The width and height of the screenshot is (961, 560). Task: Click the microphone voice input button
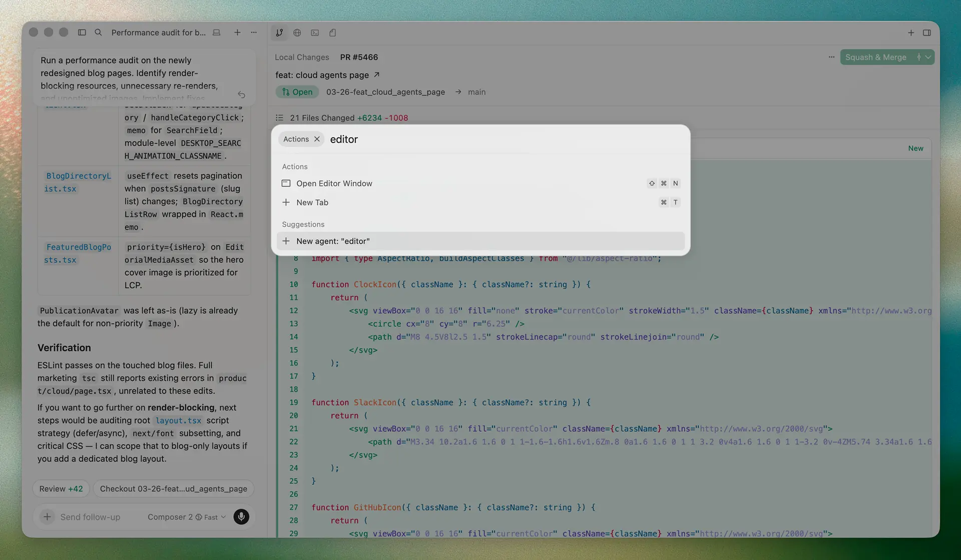pos(241,516)
